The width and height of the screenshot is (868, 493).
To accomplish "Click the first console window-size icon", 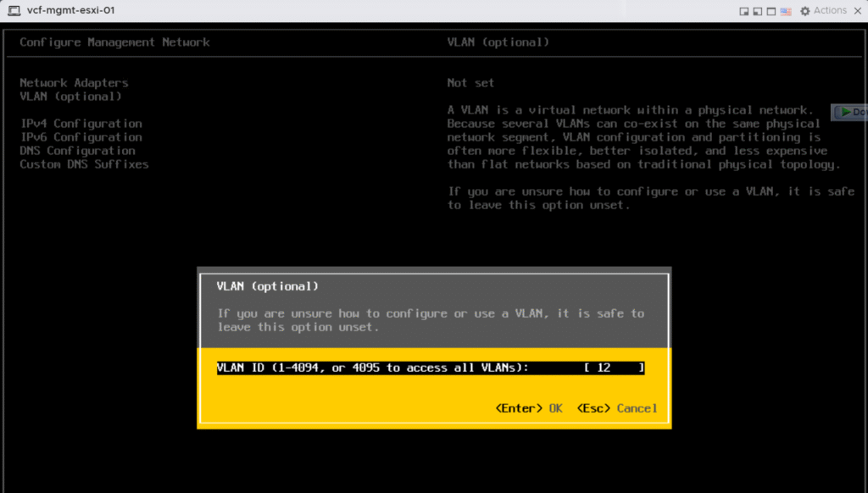I will [744, 11].
